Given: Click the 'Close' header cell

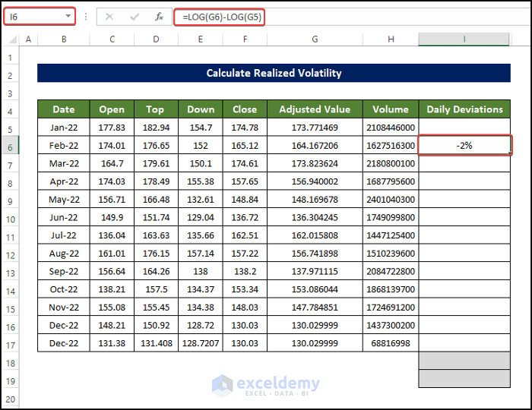Looking at the screenshot, I should (245, 109).
